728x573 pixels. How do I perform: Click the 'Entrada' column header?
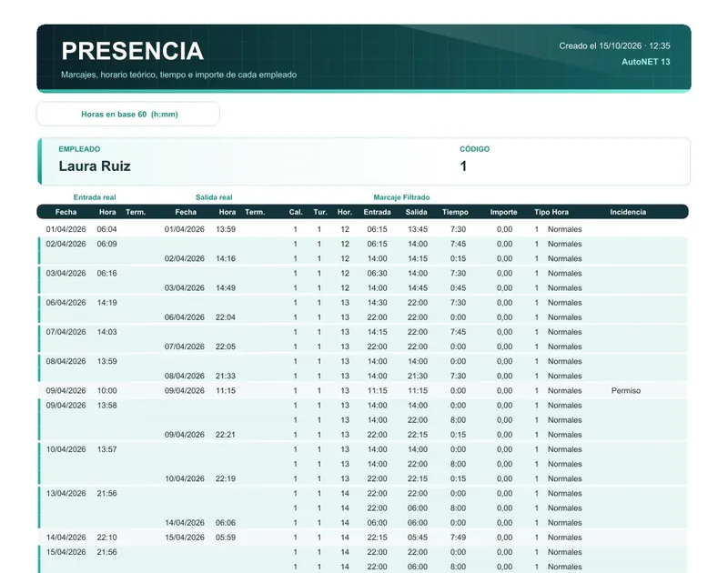pos(377,212)
